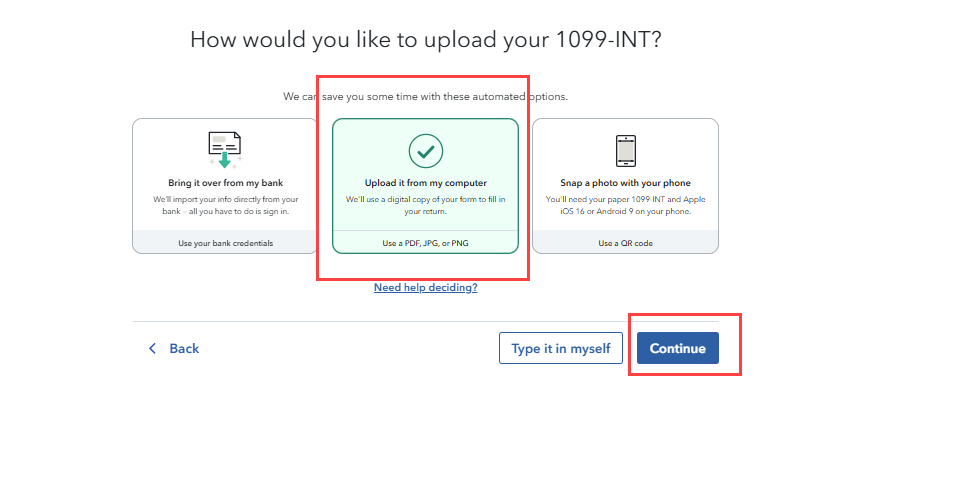Click "Use your bank credentials" footer
Image resolution: width=960 pixels, height=485 pixels.
pyautogui.click(x=225, y=242)
